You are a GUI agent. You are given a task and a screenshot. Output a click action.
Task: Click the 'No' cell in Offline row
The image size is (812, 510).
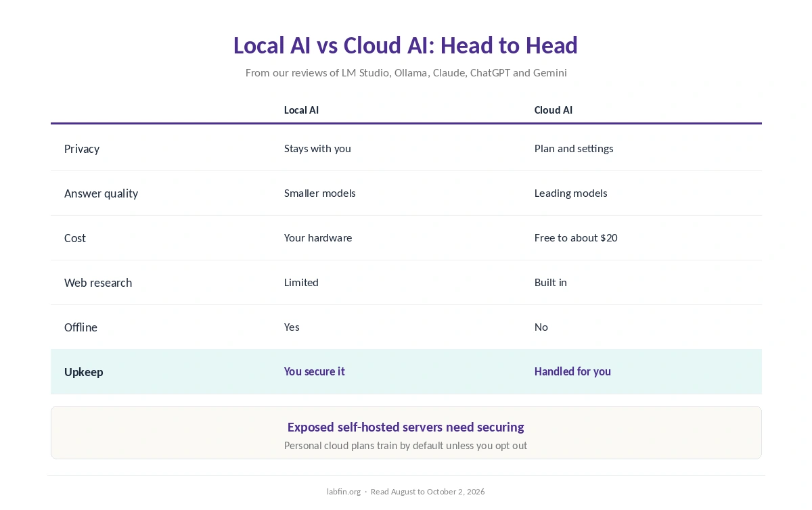pos(541,327)
